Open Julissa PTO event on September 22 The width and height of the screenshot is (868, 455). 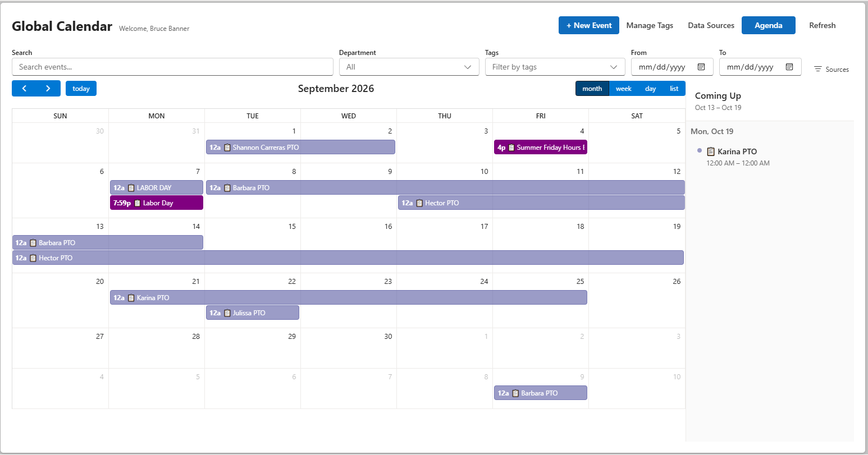click(253, 313)
